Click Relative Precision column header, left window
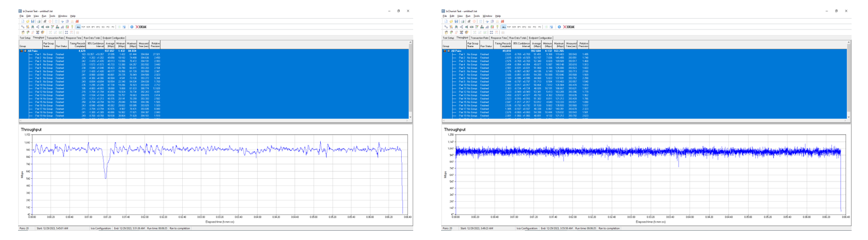The height and width of the screenshot is (240, 868). tap(154, 45)
